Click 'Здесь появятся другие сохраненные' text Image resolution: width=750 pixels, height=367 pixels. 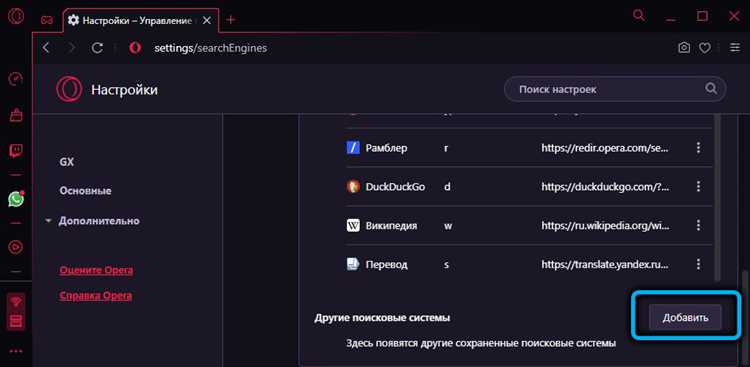tap(481, 343)
